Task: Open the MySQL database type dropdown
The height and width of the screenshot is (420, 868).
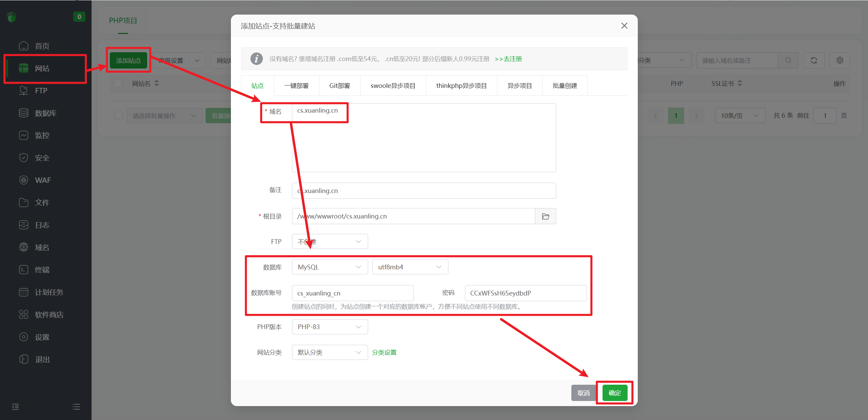Action: (329, 267)
